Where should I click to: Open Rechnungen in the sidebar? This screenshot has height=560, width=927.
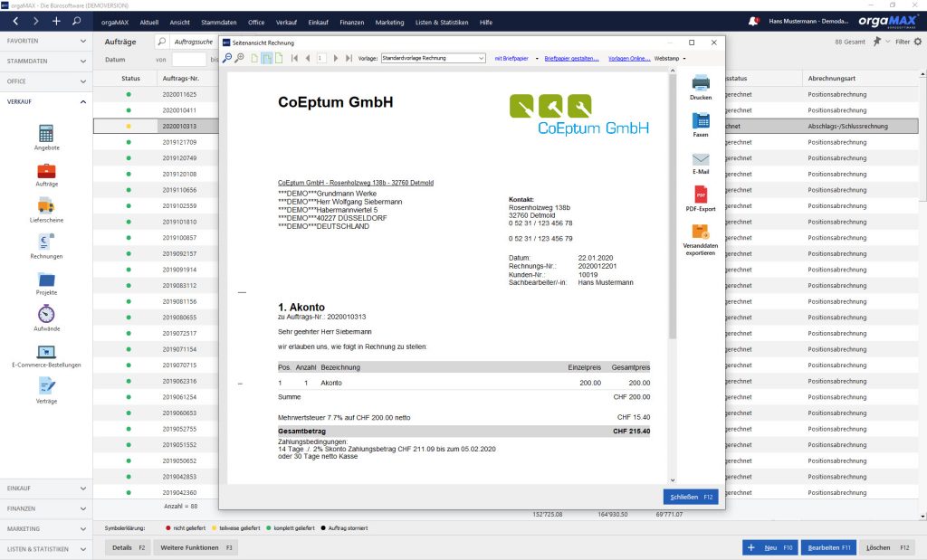coord(46,246)
